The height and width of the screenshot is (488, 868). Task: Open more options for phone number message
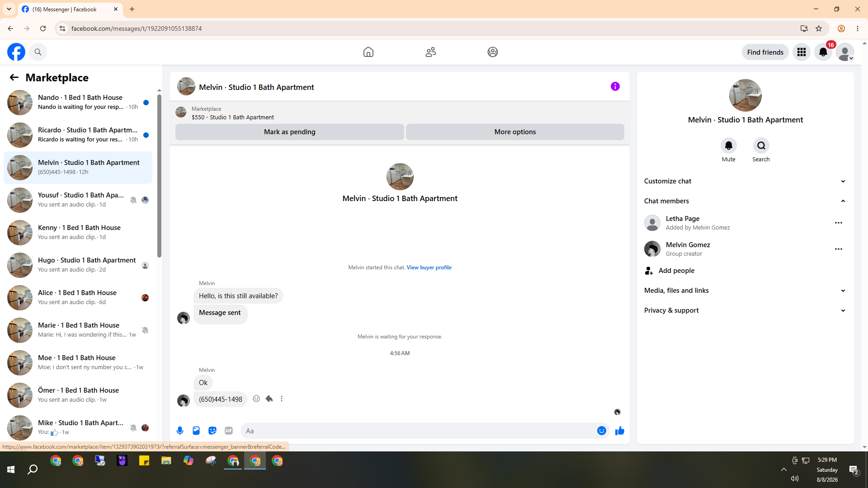pyautogui.click(x=282, y=399)
